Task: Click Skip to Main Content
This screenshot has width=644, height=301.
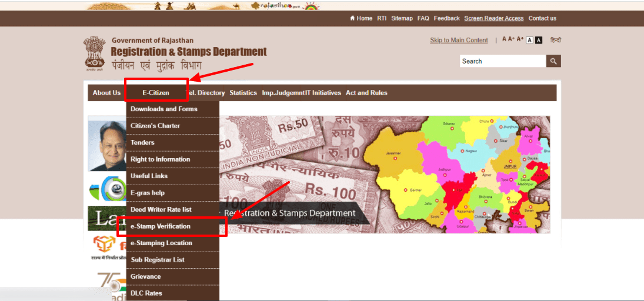Action: coord(459,40)
